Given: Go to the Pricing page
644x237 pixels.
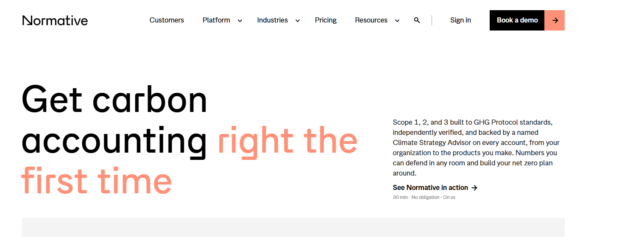Looking at the screenshot, I should pyautogui.click(x=326, y=20).
